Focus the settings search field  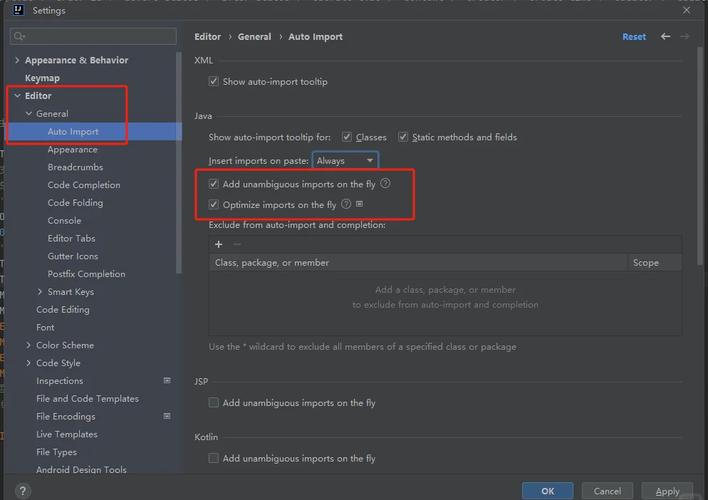[93, 36]
